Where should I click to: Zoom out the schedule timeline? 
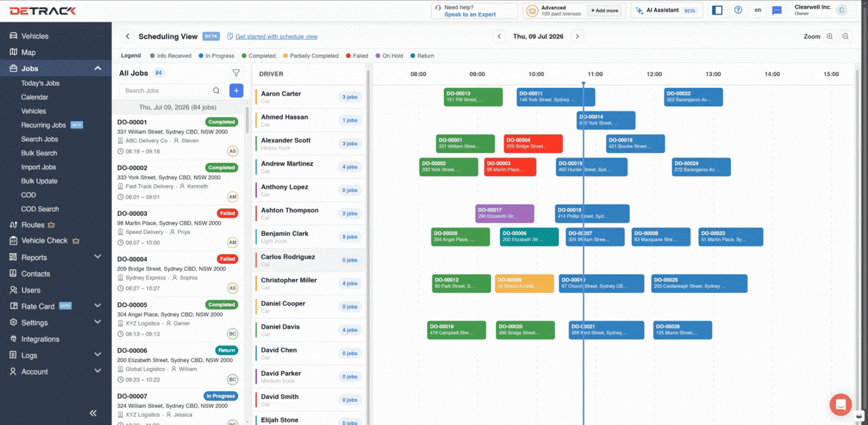[x=846, y=37]
